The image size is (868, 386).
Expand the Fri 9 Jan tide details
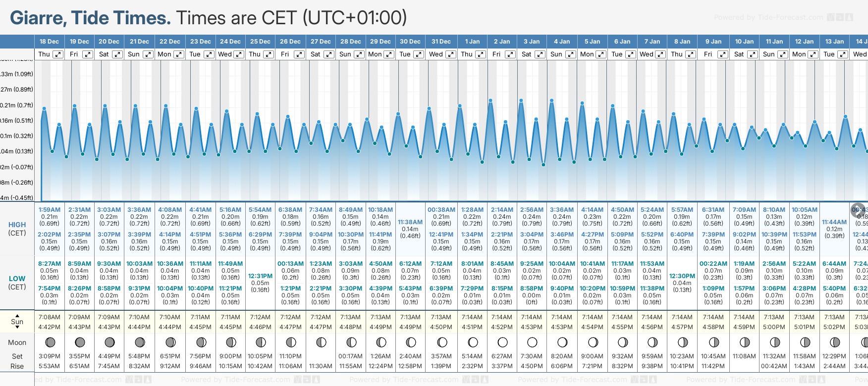pos(722,54)
